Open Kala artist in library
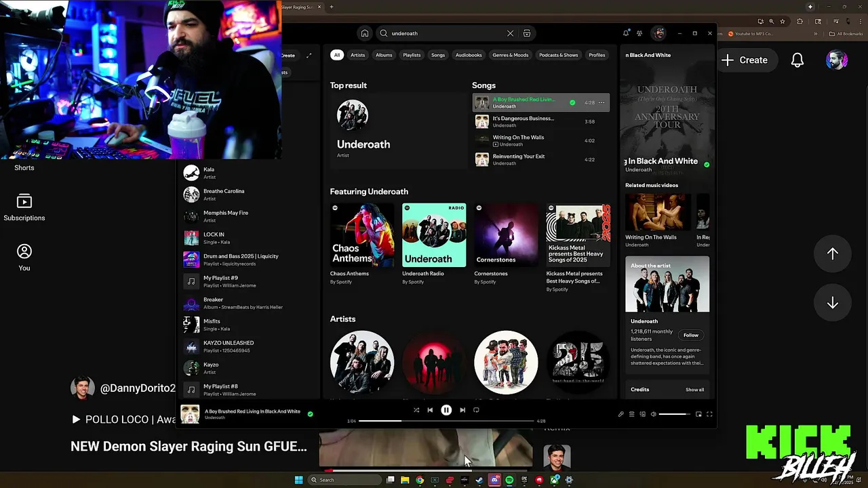This screenshot has width=868, height=488. [x=249, y=173]
